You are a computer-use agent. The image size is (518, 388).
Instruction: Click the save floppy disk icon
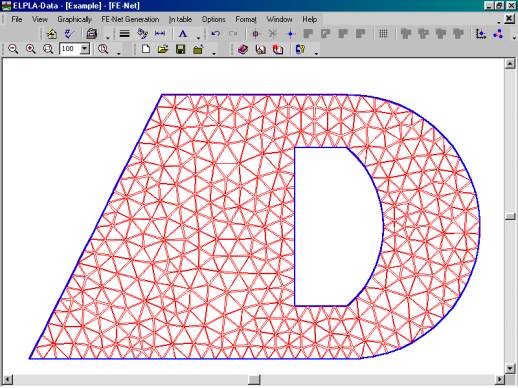tap(180, 49)
